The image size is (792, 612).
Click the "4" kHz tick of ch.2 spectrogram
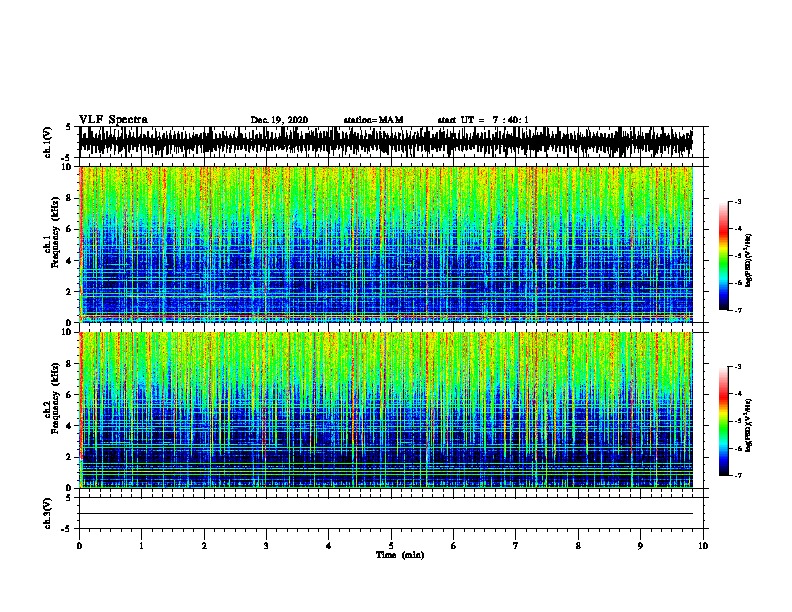click(70, 426)
